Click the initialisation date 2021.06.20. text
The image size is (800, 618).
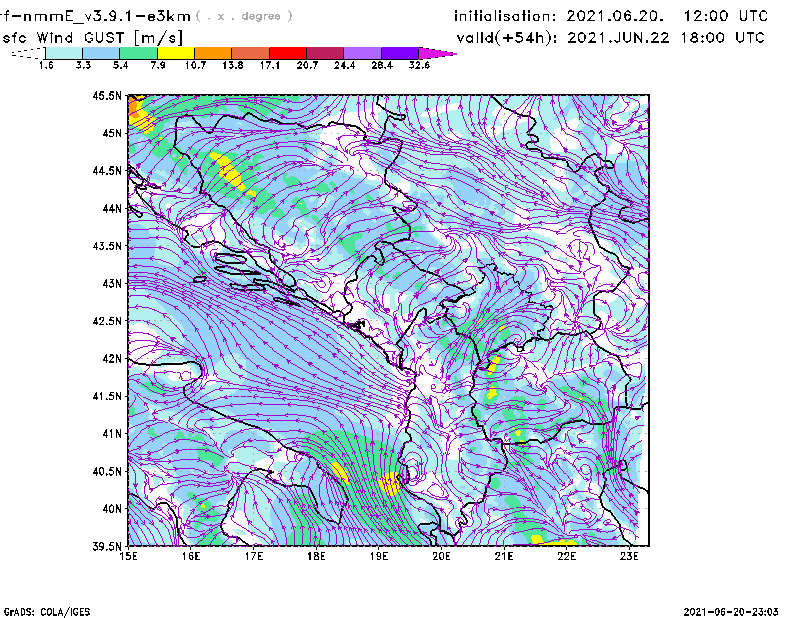point(615,16)
